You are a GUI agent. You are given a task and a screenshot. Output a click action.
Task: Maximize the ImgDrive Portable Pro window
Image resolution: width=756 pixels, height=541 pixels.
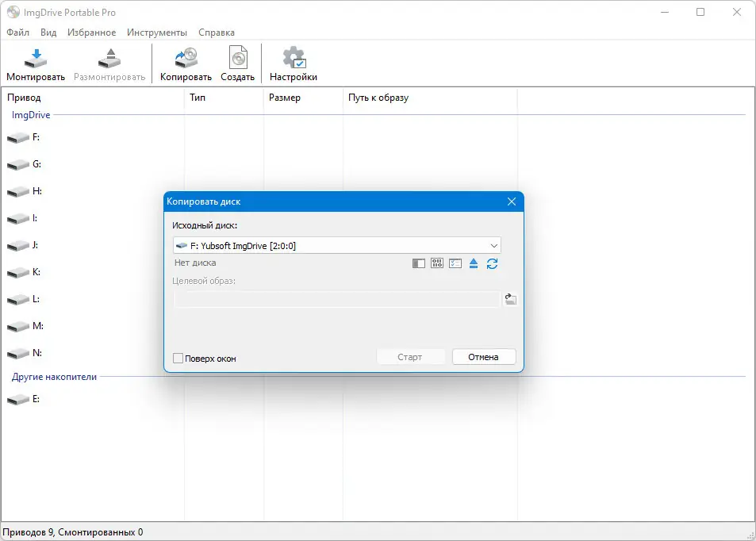[x=700, y=12]
